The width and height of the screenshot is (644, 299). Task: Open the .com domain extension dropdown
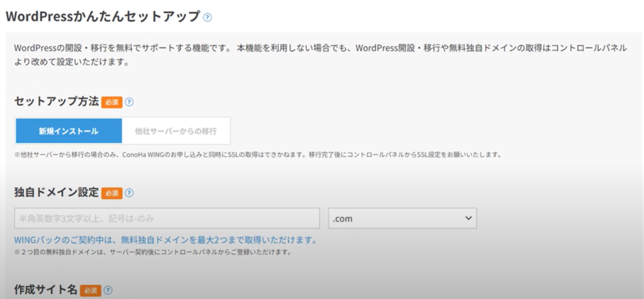point(402,218)
